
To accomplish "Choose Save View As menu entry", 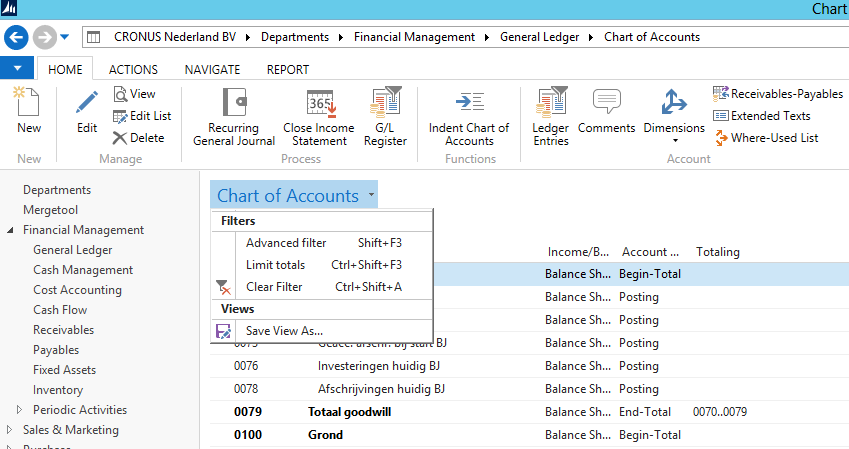I will click(x=284, y=331).
